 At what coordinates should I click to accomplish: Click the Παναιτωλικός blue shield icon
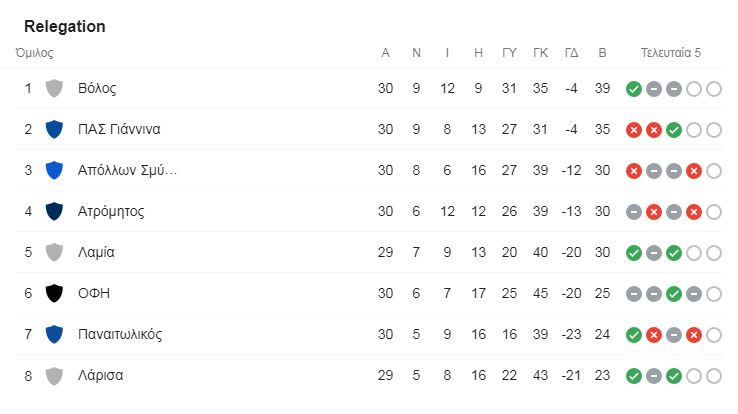pos(54,334)
